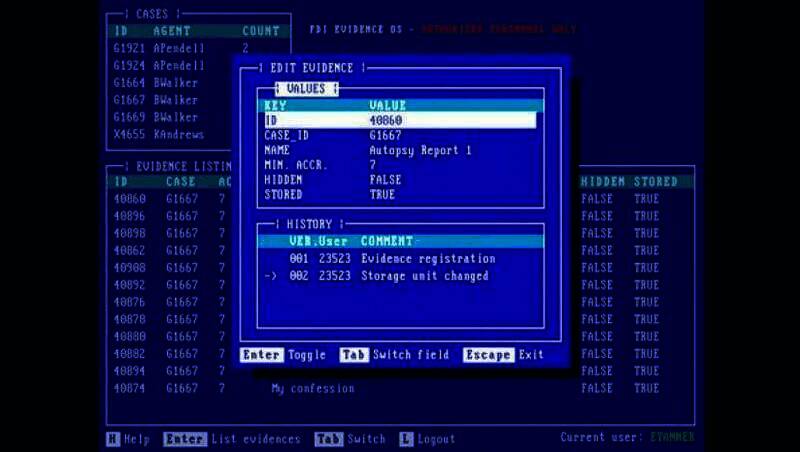Select the CASE_ID row showing G1667

point(398,135)
